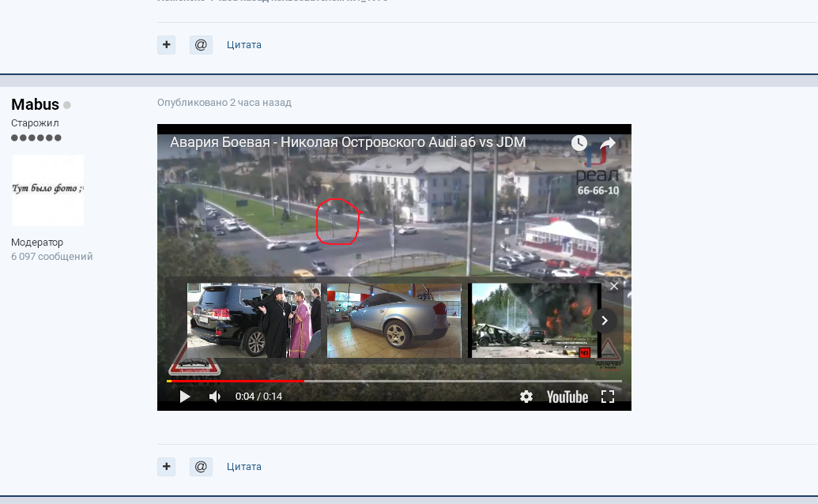Seek on the video progress bar
818x504 pixels.
[x=394, y=381]
